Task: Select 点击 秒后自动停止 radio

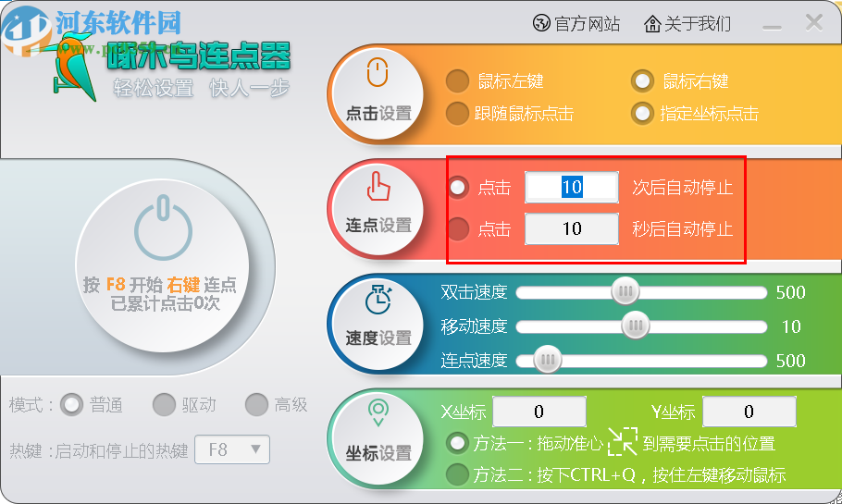Action: coord(457,228)
